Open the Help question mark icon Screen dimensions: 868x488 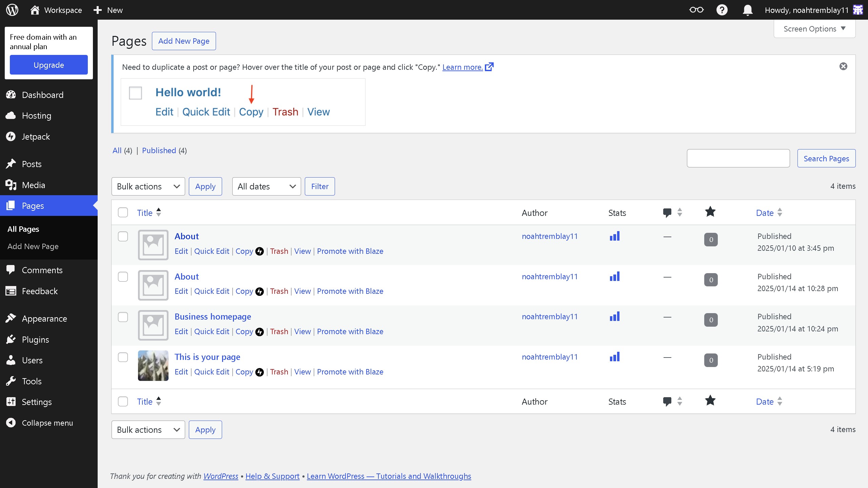[722, 10]
